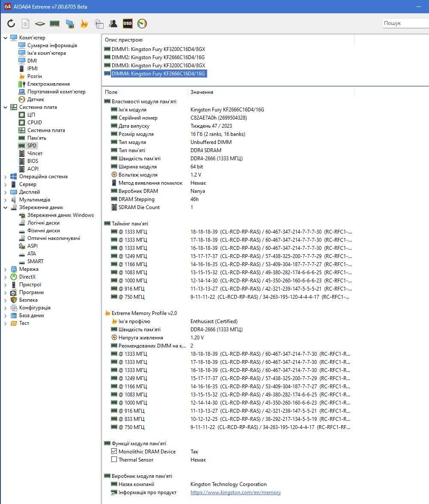
Task: Select BIOS in the sidebar
Action: coord(33,161)
